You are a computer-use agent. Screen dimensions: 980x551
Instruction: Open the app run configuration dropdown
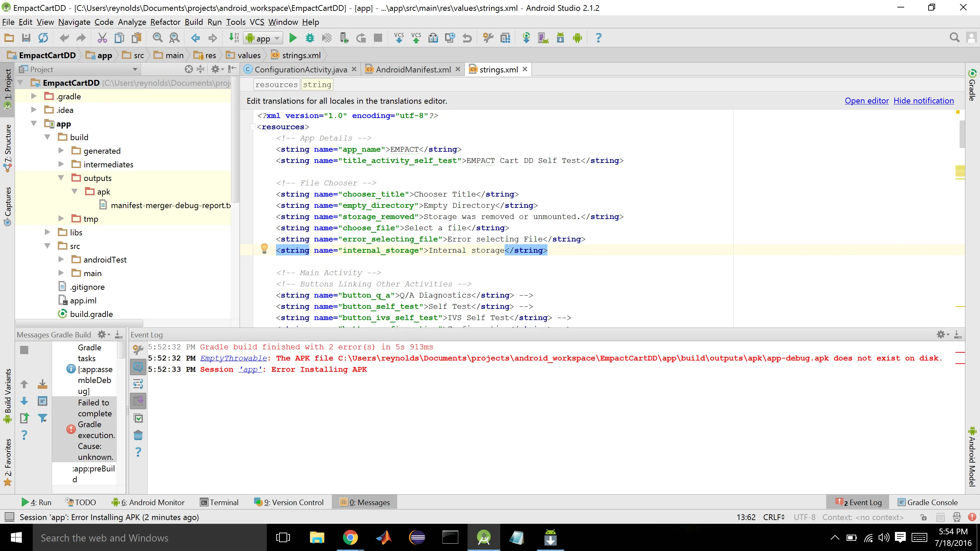coord(263,38)
